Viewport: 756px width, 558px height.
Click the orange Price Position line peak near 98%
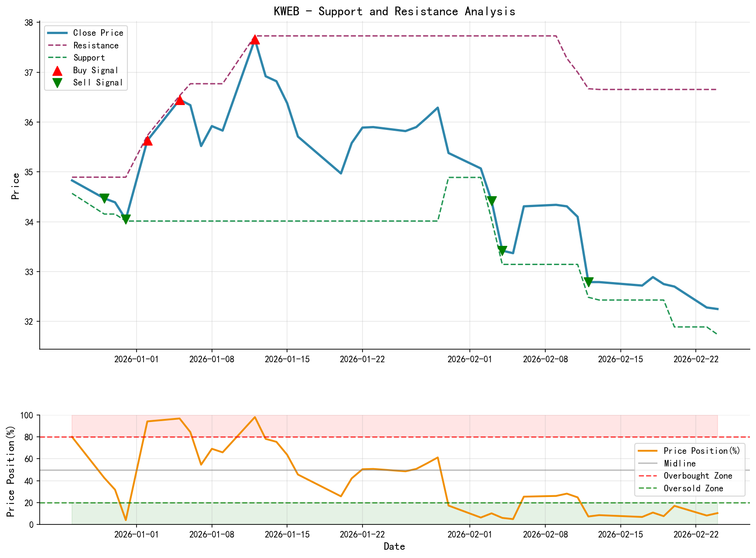pyautogui.click(x=254, y=417)
